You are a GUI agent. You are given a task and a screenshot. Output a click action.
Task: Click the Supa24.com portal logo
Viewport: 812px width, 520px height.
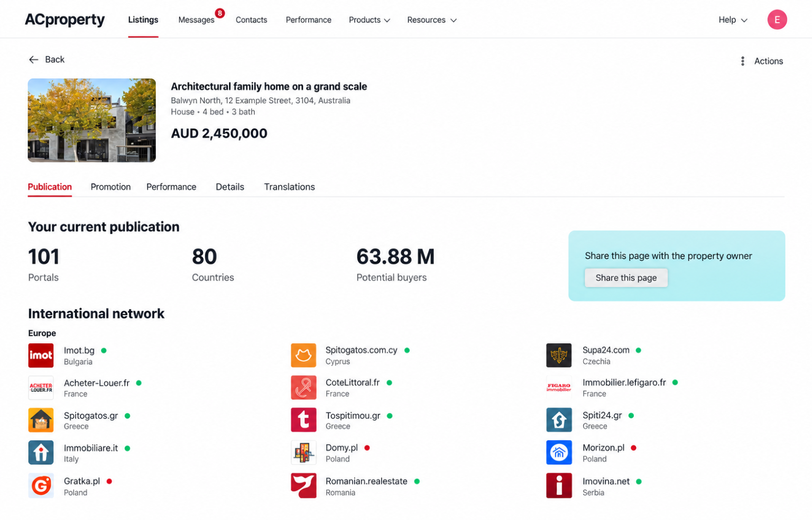tap(559, 355)
